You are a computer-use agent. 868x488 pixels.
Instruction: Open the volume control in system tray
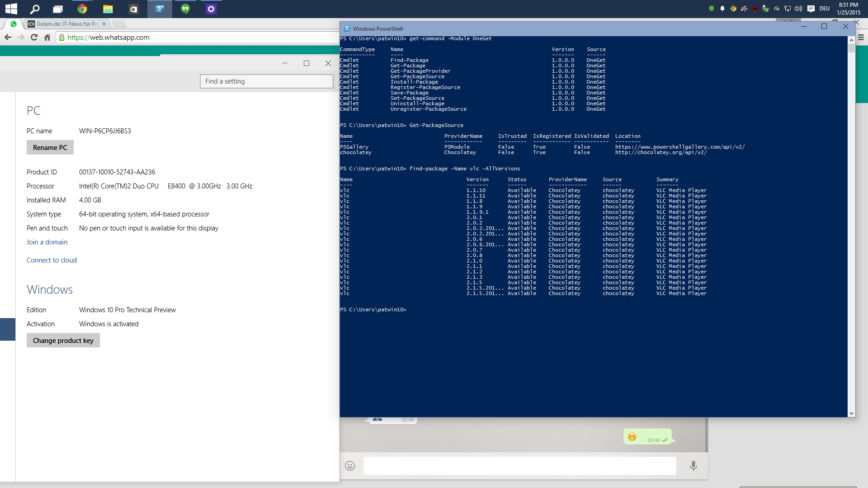pyautogui.click(x=798, y=9)
